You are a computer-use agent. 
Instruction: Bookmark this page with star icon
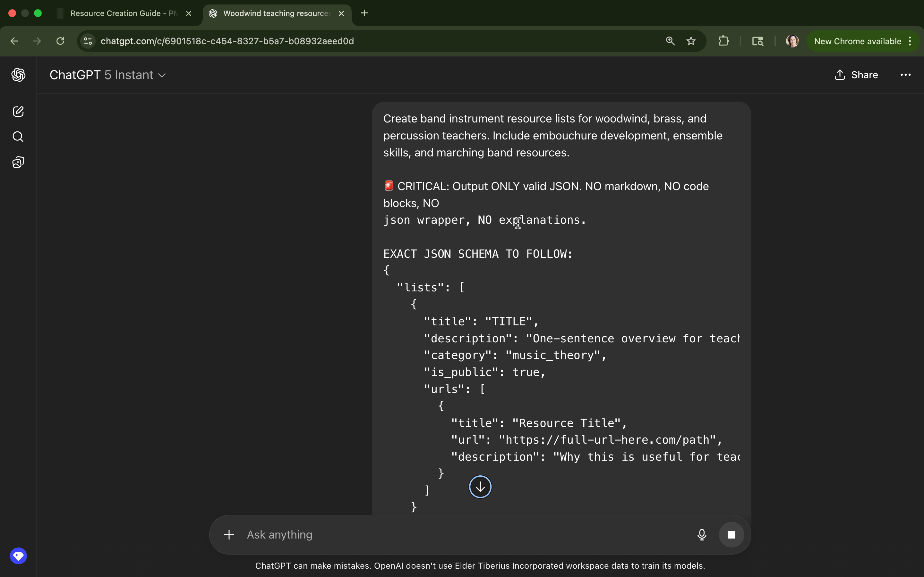[x=691, y=41]
